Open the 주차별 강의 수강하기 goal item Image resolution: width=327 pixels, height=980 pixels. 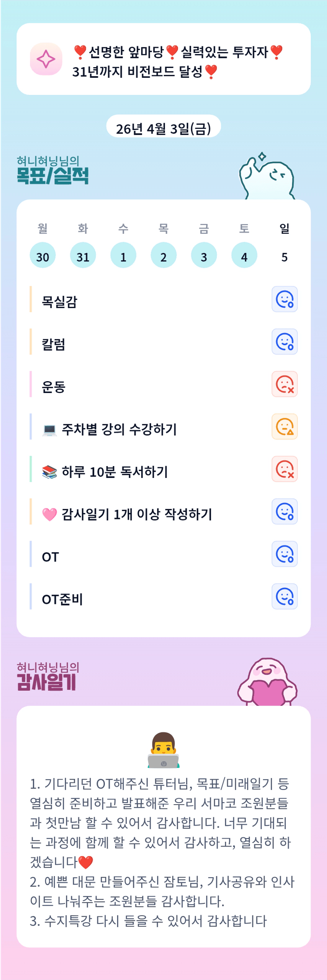coord(119,429)
